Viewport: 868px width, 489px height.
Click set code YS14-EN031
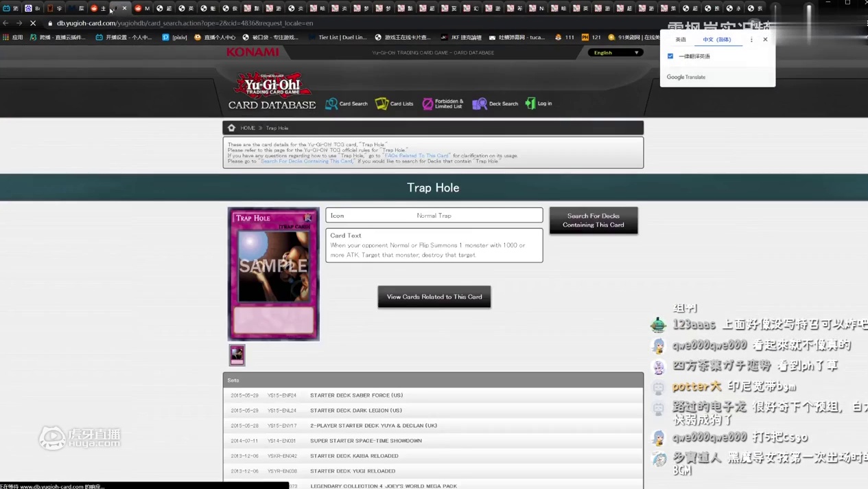point(282,441)
